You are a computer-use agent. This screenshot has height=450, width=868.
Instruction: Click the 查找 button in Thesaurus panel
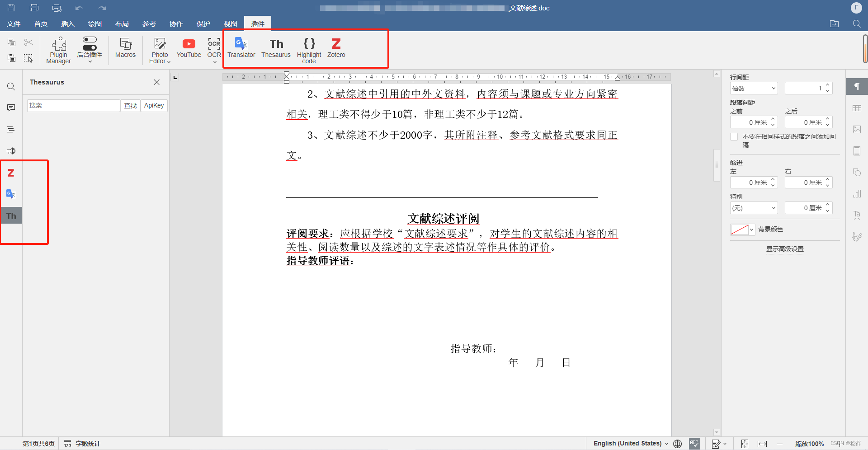point(130,106)
